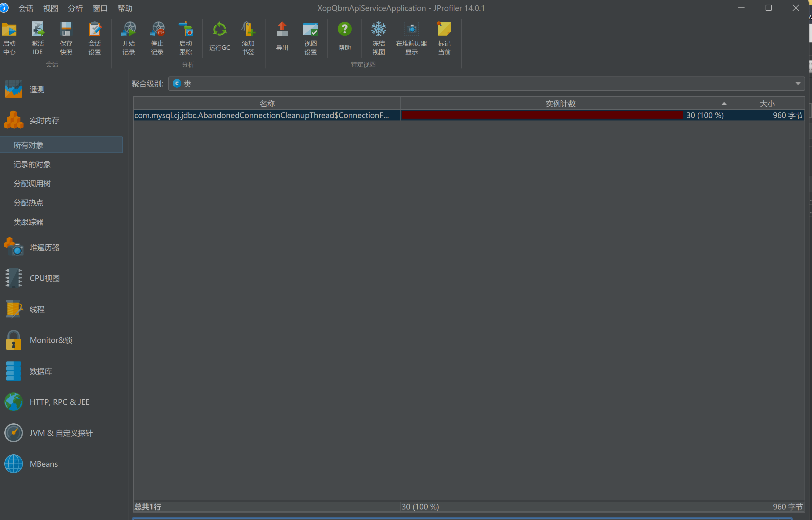Click the Freeze View (冻结视图) snowflake icon
Screen dimensions: 812x520
378,30
